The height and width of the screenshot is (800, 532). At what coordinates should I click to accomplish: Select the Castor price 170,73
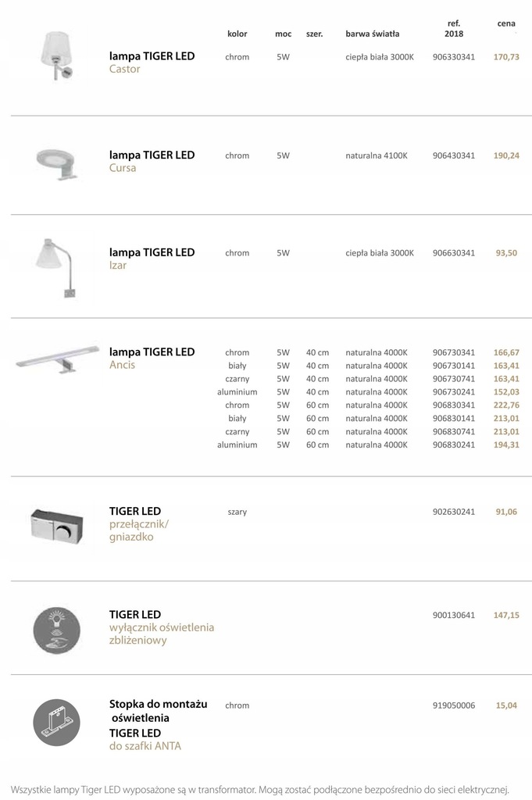coord(506,57)
